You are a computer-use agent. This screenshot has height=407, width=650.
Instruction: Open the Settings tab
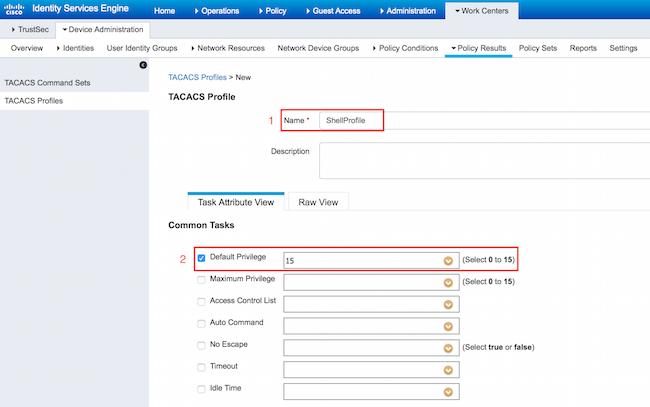pyautogui.click(x=623, y=48)
